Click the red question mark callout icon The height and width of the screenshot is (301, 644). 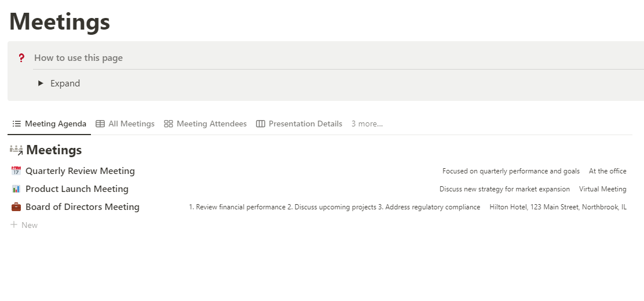coord(21,58)
